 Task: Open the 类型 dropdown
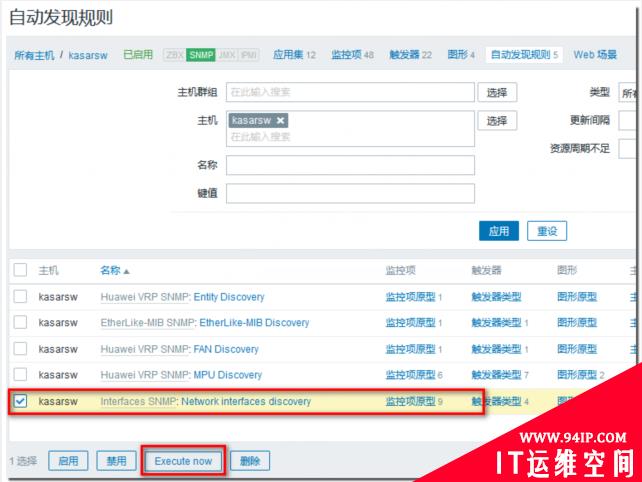(x=628, y=93)
